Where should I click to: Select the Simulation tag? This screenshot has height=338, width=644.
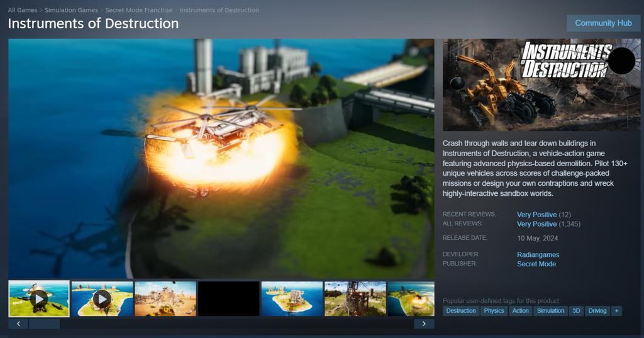550,311
